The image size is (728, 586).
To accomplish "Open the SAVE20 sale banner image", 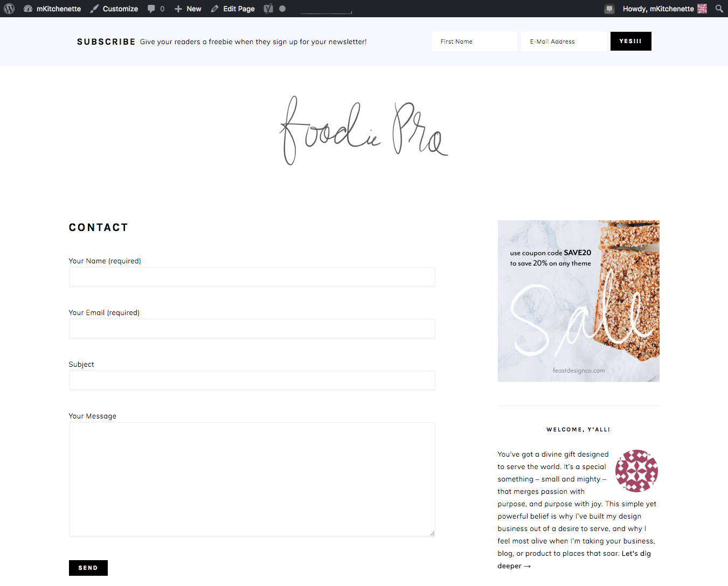I will pyautogui.click(x=579, y=301).
